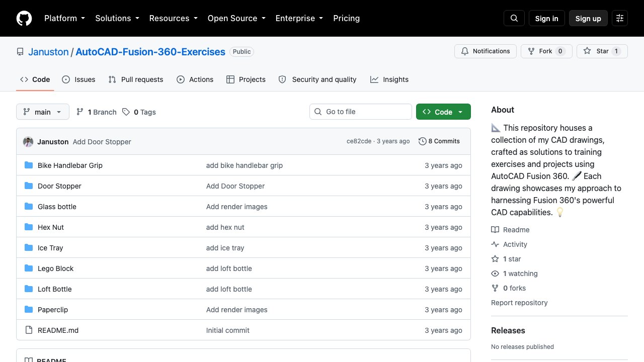Open the main branch selector dropdown
Screen dimensions: 644x362
(43, 112)
